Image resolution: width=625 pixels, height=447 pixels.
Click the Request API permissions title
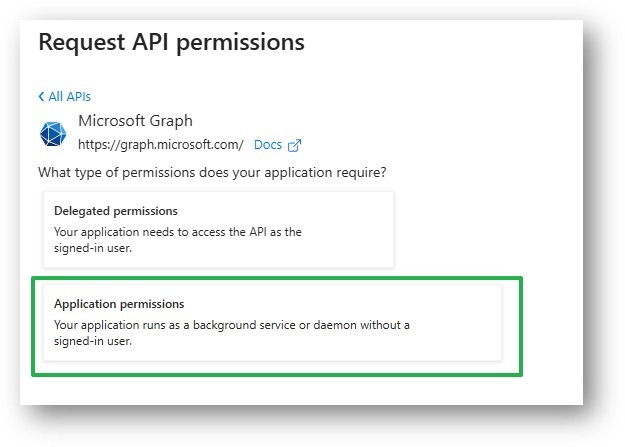(171, 43)
